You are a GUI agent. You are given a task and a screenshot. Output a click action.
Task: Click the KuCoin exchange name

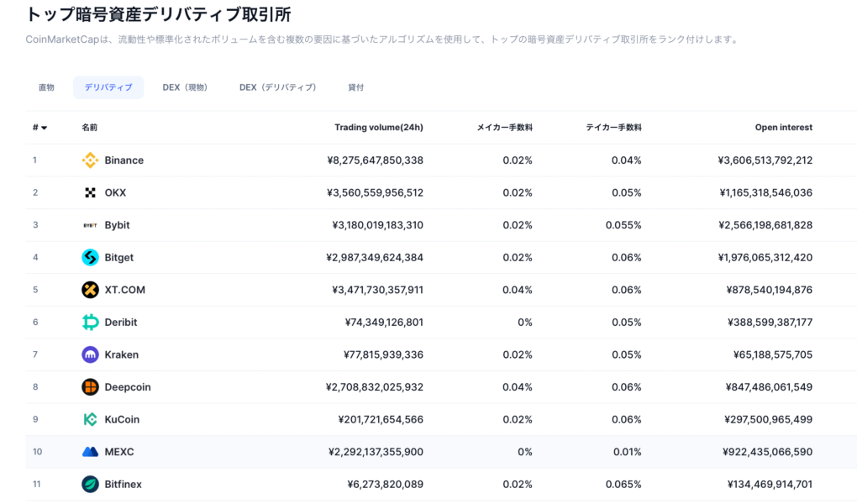(122, 418)
